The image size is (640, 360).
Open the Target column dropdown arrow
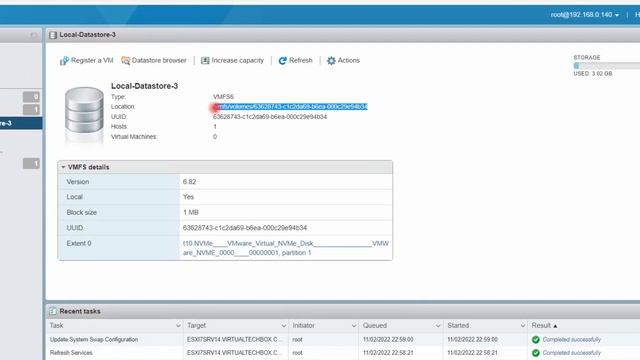click(283, 326)
